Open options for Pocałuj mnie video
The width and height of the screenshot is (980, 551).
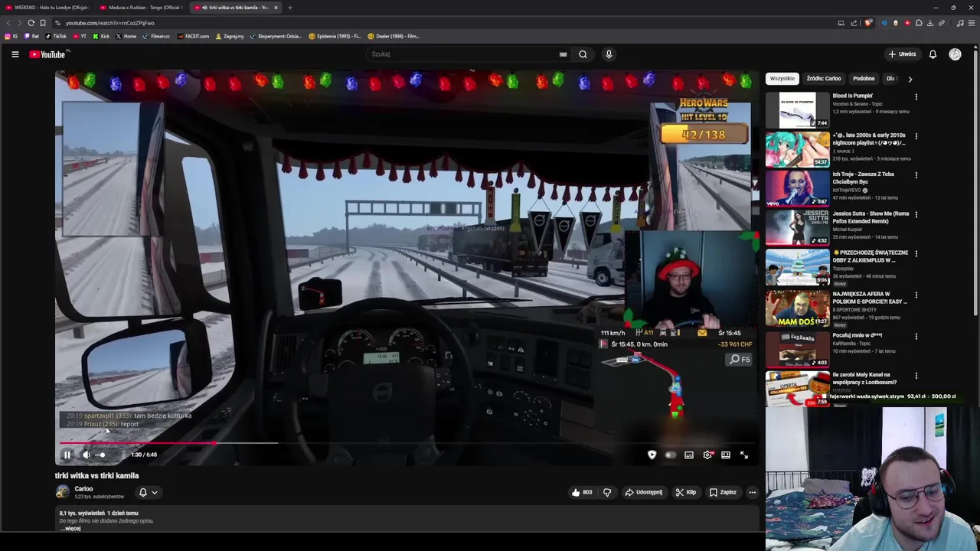pyautogui.click(x=916, y=336)
